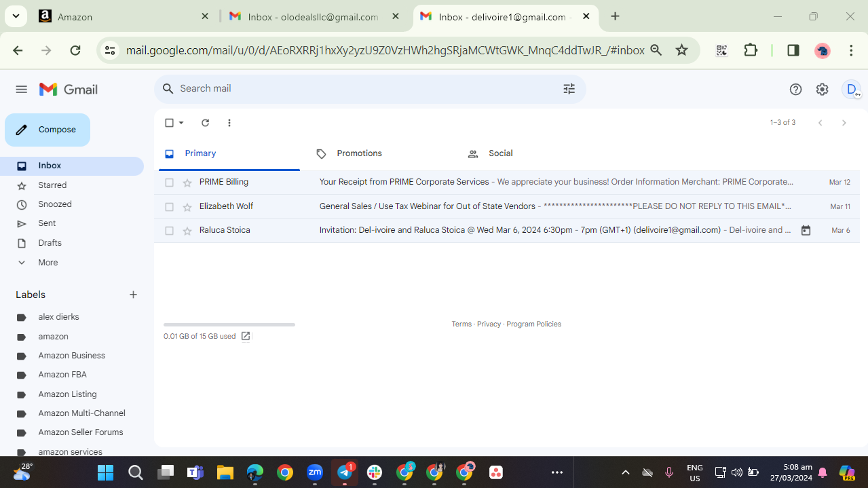Open Chrome extensions puzzle icon
This screenshot has width=868, height=488.
(x=751, y=50)
